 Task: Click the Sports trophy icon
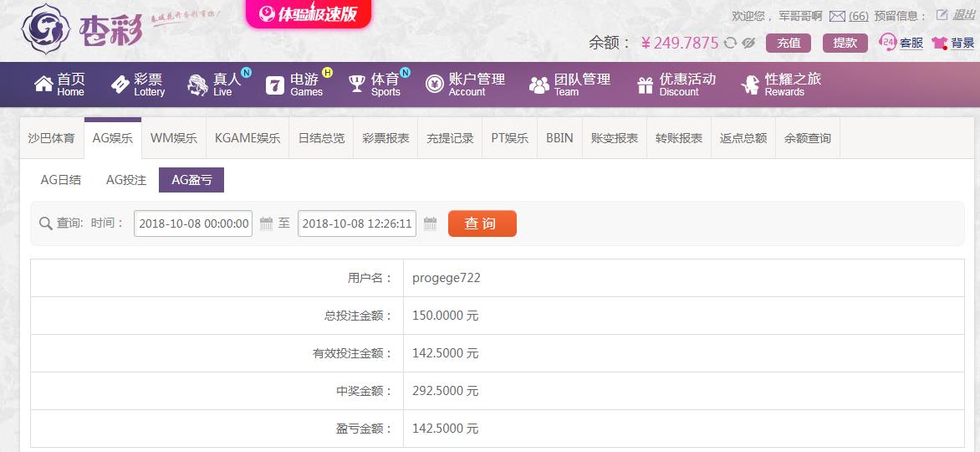357,84
